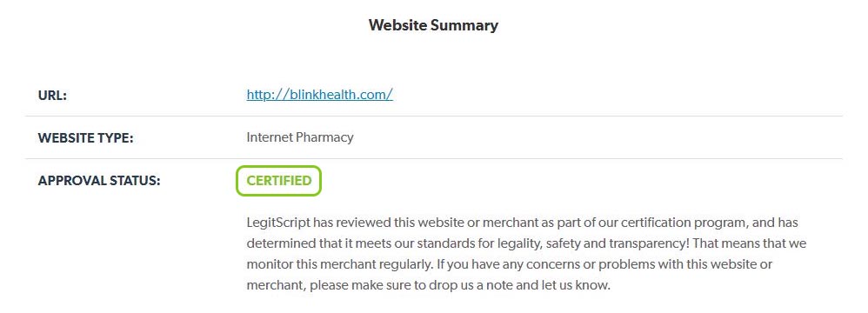868x313 pixels.
Task: Click the green CERTIFIED status badge
Action: 279,181
